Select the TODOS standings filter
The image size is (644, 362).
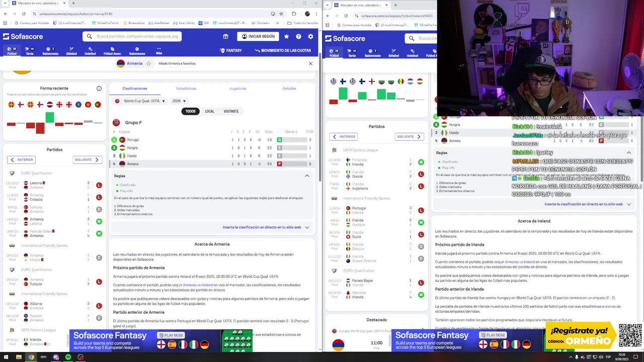tap(190, 111)
